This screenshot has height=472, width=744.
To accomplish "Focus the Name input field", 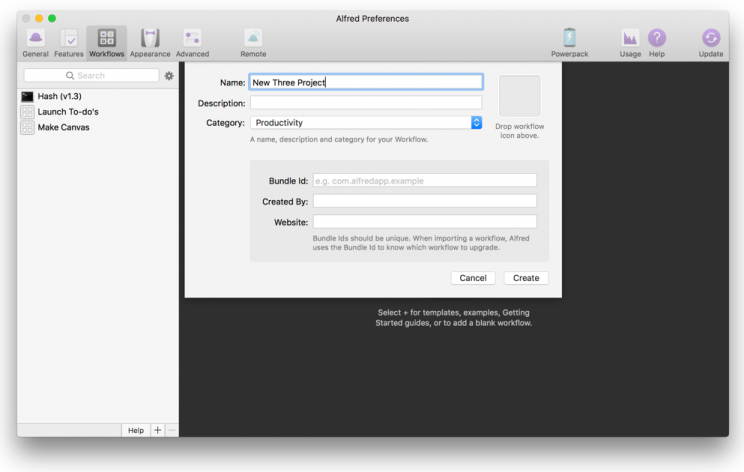I will coord(366,83).
